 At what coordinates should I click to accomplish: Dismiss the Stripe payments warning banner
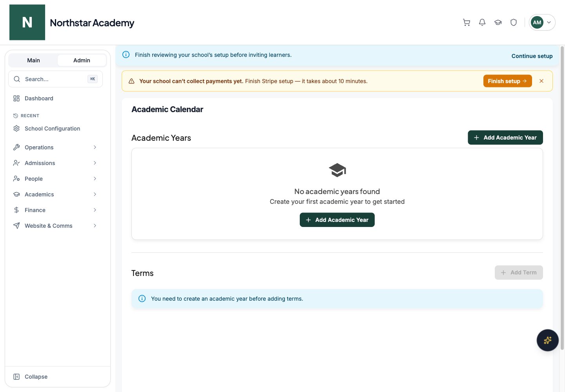point(541,81)
